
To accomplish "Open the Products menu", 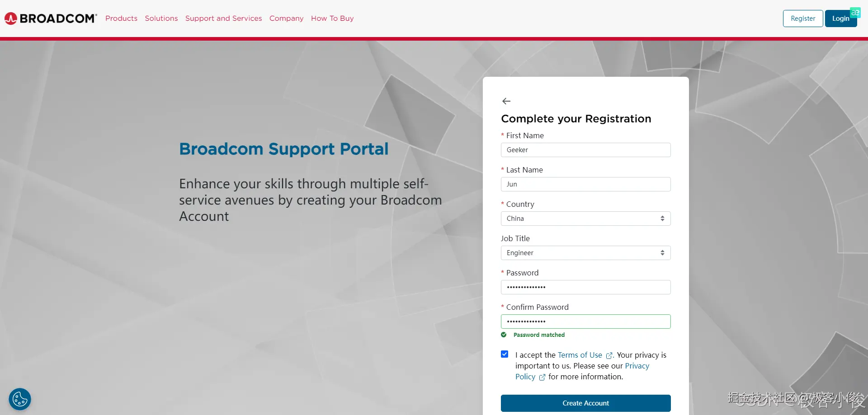I will coord(121,19).
